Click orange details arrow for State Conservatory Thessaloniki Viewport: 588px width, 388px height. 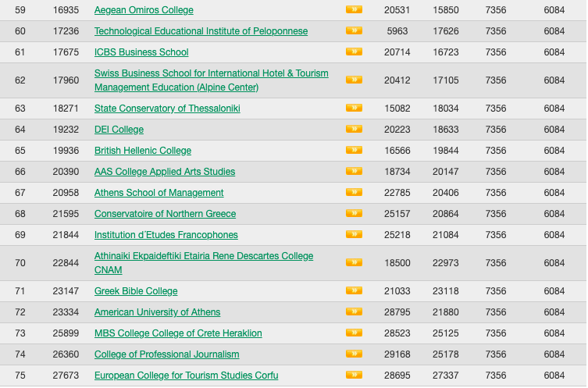coord(354,108)
